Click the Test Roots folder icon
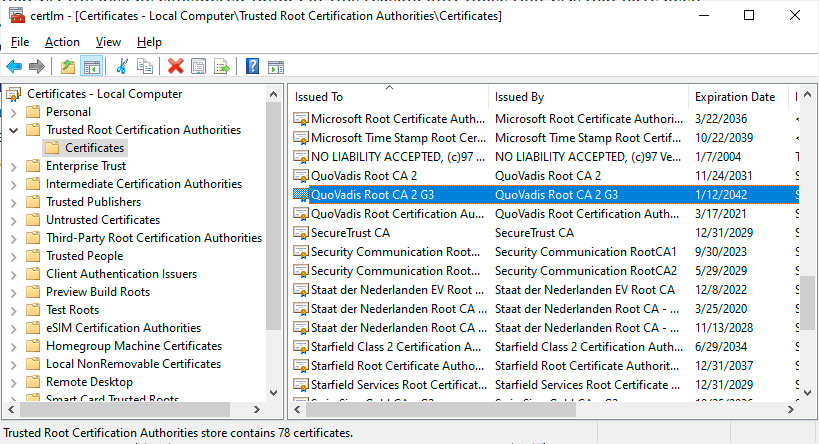This screenshot has height=444, width=819. [33, 310]
